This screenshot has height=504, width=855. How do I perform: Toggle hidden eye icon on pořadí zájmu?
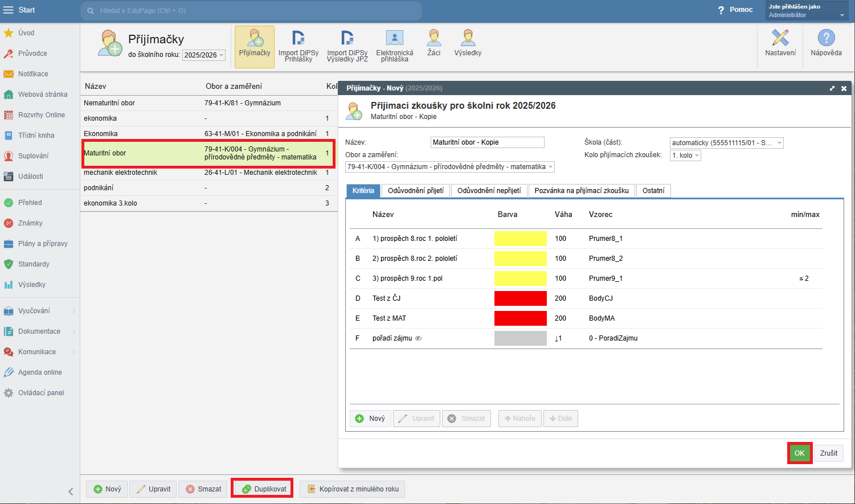point(419,338)
